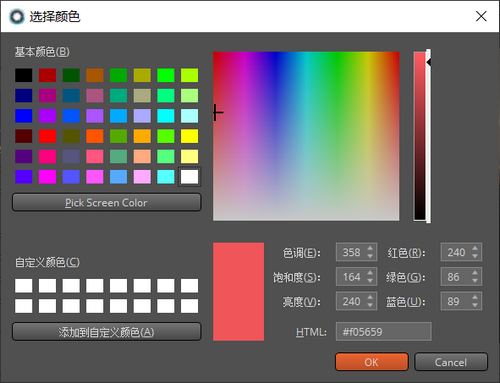Increase hue with 色调 up arrow

click(x=370, y=248)
